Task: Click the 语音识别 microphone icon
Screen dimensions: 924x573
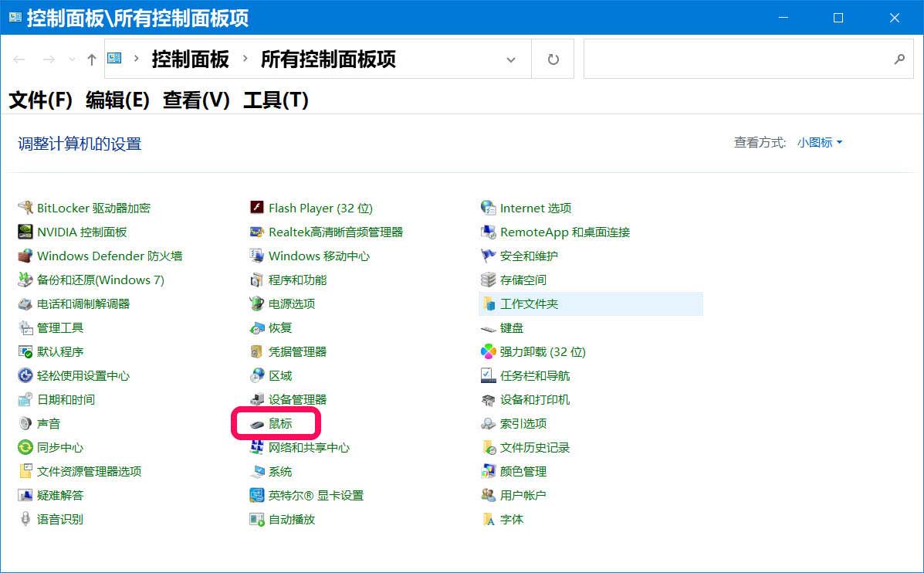Action: pos(25,520)
